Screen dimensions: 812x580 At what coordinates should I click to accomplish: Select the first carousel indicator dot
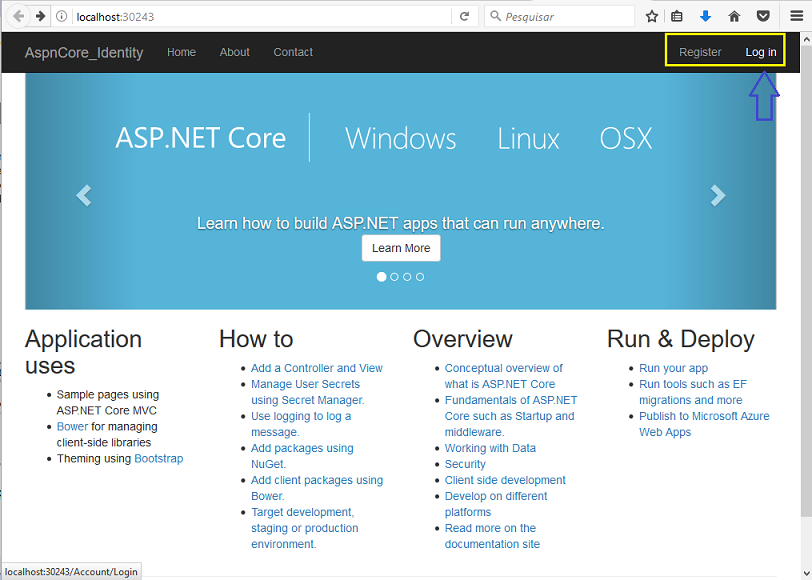(x=382, y=277)
